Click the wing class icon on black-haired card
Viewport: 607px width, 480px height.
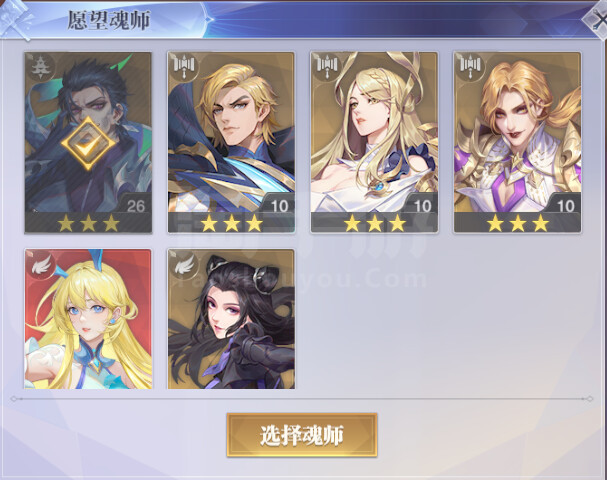184,264
